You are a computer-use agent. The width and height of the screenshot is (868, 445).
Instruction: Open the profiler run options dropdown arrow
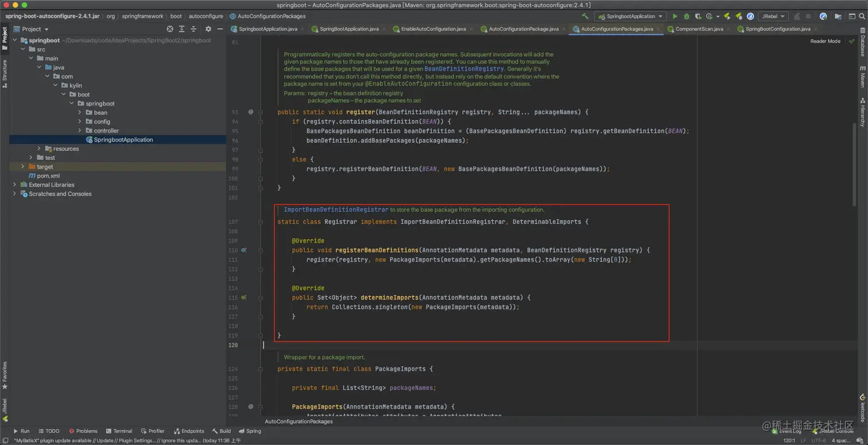(x=717, y=17)
